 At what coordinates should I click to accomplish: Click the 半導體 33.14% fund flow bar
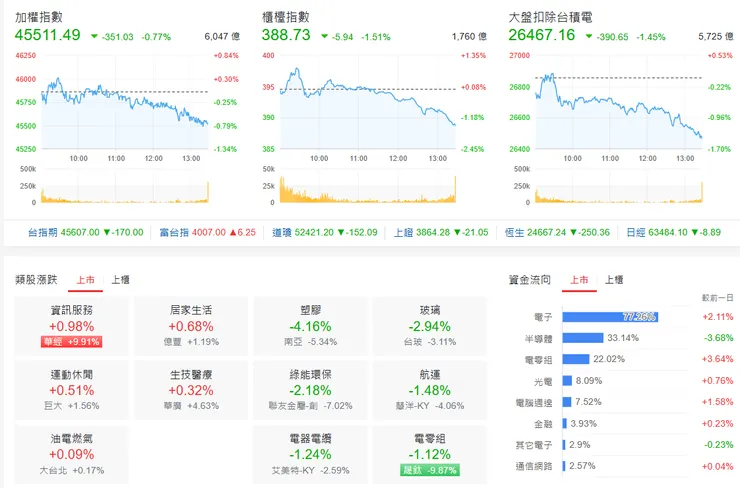click(583, 338)
